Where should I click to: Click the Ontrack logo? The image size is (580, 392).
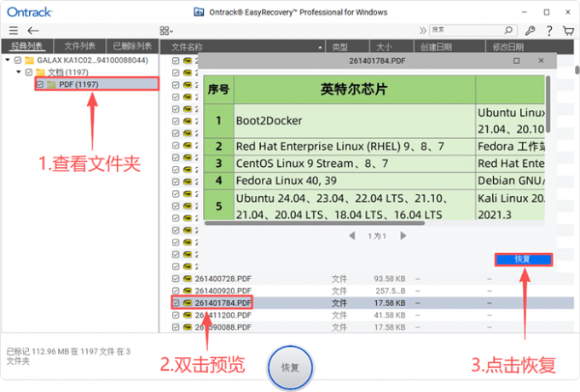30,12
